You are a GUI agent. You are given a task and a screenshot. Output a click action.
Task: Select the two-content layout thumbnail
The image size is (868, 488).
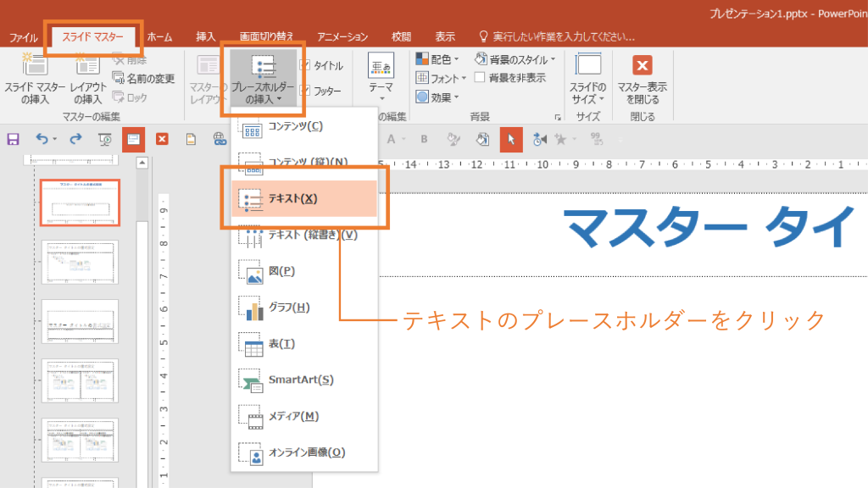[81, 380]
